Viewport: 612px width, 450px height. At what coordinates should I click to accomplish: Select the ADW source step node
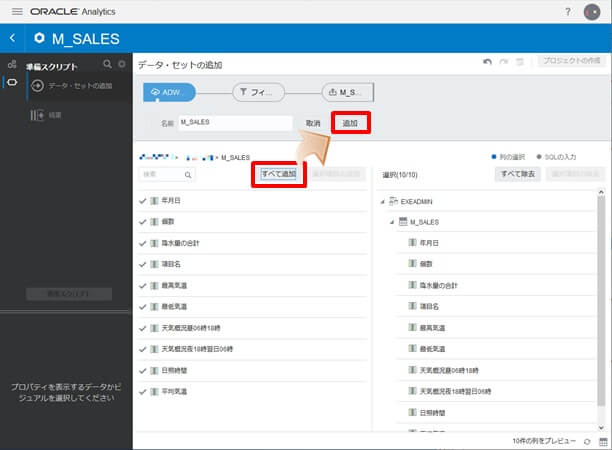tap(169, 92)
